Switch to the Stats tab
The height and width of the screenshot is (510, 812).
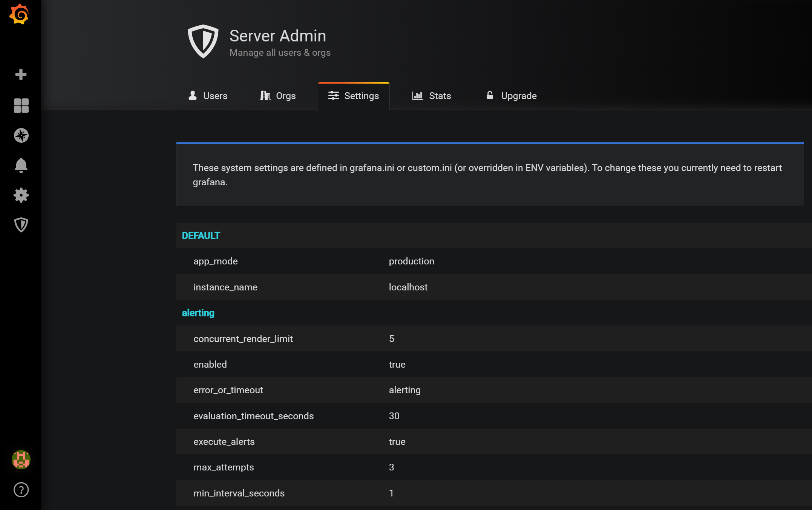[x=431, y=96]
